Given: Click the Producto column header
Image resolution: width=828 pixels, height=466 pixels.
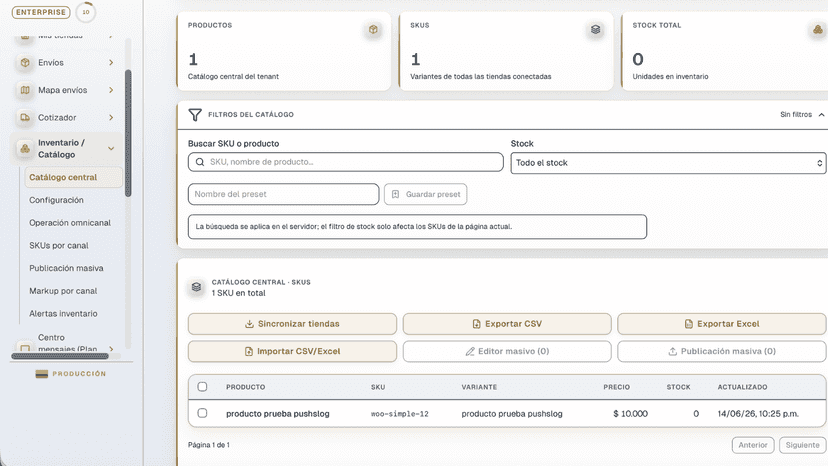Looking at the screenshot, I should point(246,387).
